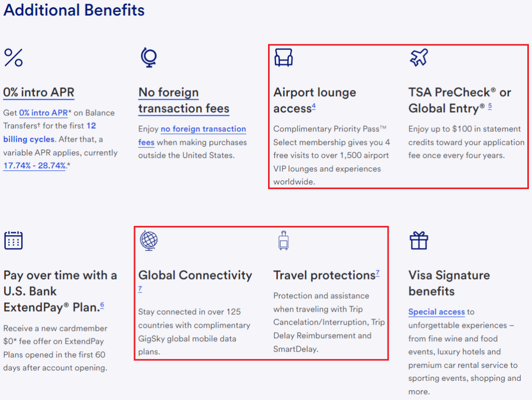Open the no foreign transaction fees inline link
532x400 pixels.
[203, 129]
